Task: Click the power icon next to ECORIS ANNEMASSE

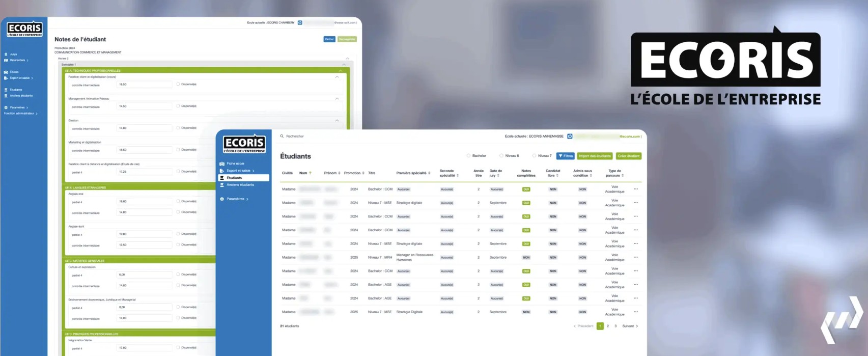Action: click(x=570, y=136)
